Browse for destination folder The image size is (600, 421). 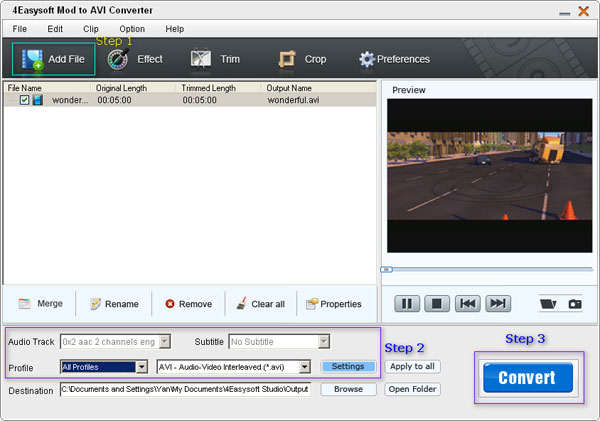click(x=348, y=389)
